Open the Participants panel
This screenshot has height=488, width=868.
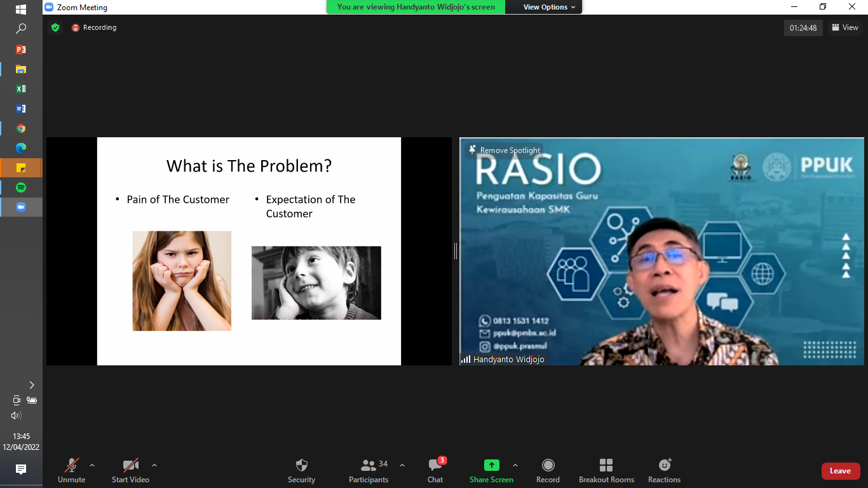pyautogui.click(x=369, y=471)
